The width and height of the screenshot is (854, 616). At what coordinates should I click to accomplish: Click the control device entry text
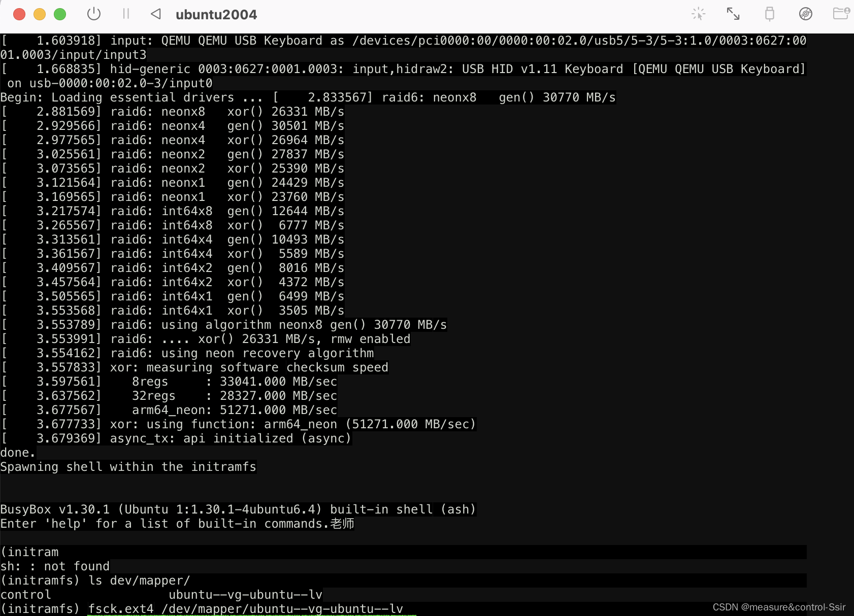(26, 594)
